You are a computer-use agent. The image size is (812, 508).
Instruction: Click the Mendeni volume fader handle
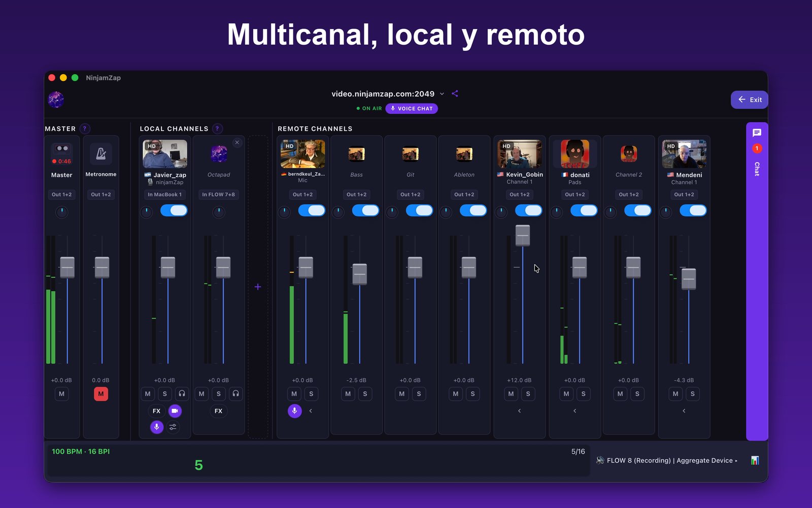[x=689, y=279]
